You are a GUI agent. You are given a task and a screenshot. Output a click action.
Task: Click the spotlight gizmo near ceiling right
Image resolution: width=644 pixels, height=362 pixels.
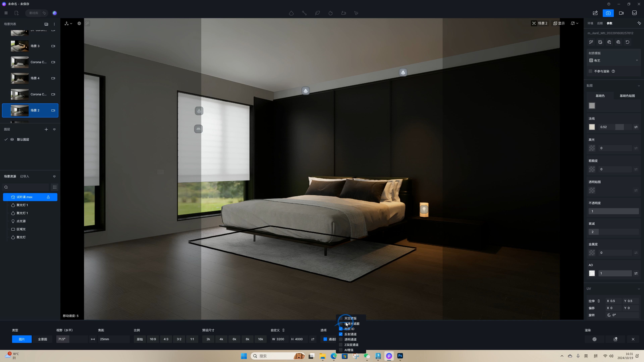pos(403,73)
